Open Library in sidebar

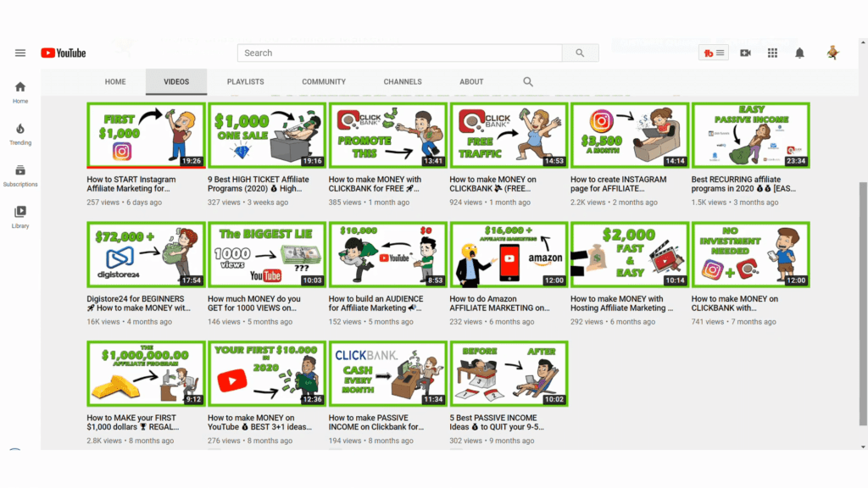click(20, 218)
